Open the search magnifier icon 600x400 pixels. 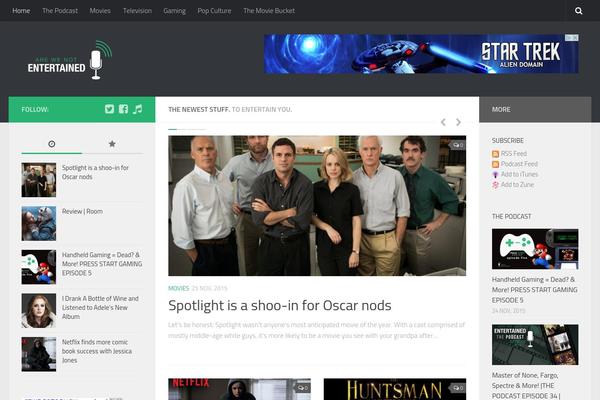578,11
